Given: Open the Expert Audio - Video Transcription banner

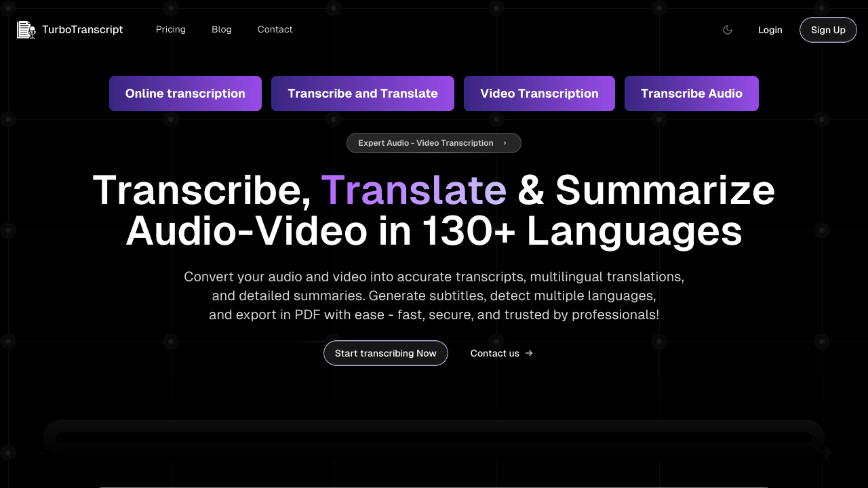Looking at the screenshot, I should [x=434, y=143].
